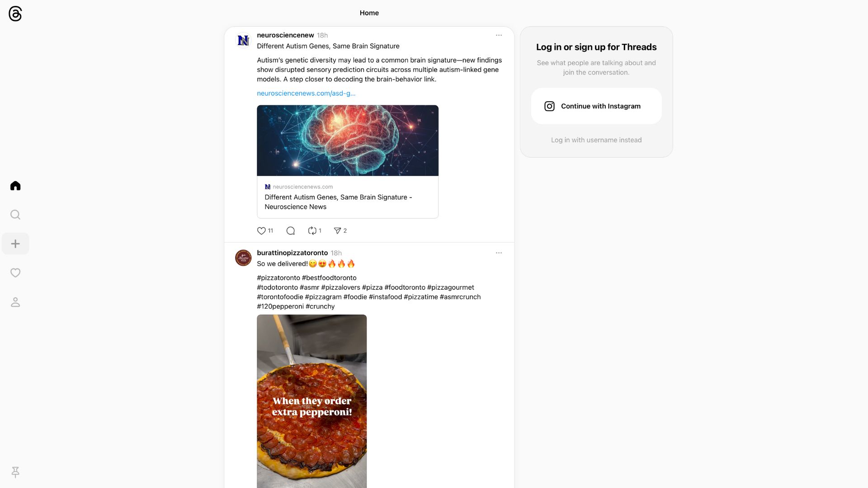Reply to the autism genes post
Image resolution: width=868 pixels, height=488 pixels.
click(x=291, y=230)
